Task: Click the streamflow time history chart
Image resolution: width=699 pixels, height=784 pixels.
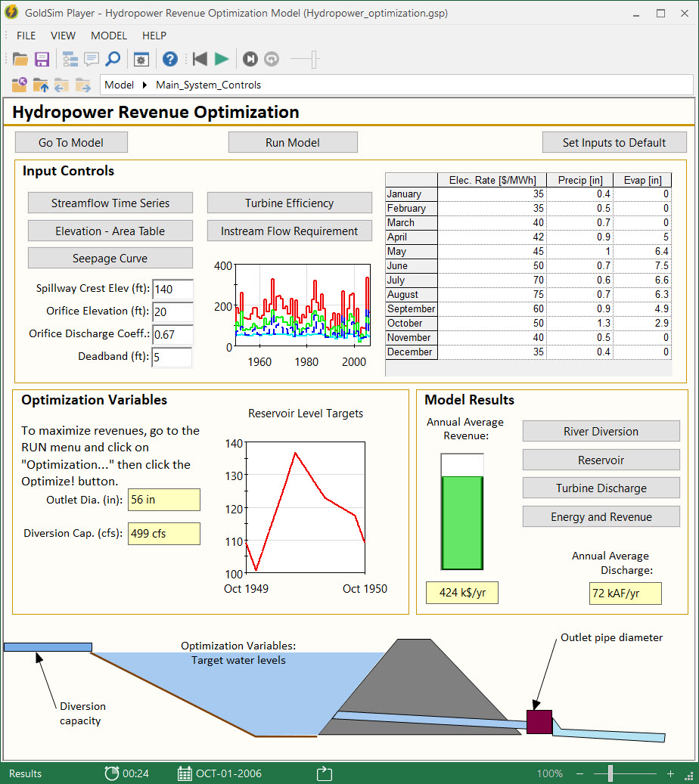Action: click(x=303, y=305)
